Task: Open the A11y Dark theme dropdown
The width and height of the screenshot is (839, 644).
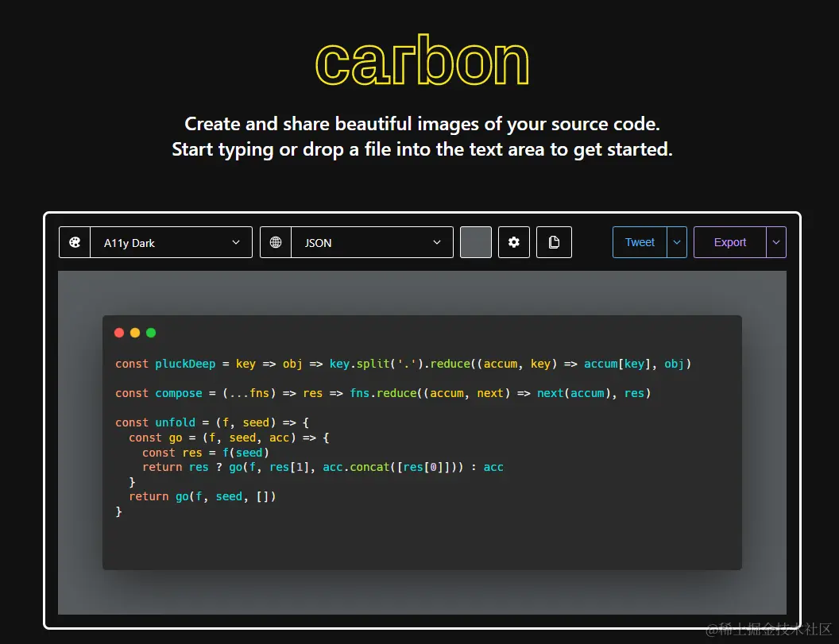Action: [x=172, y=242]
